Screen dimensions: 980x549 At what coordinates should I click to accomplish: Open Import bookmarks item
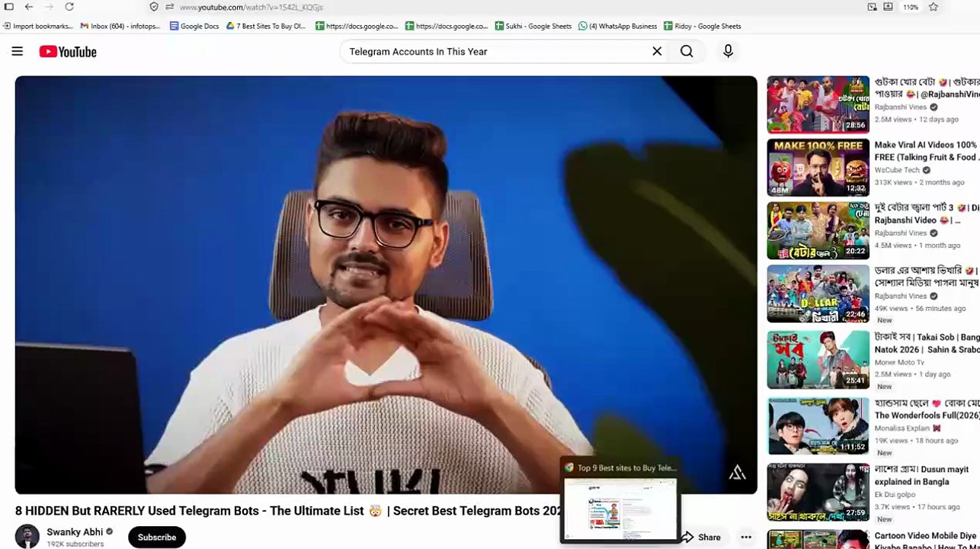click(x=37, y=26)
